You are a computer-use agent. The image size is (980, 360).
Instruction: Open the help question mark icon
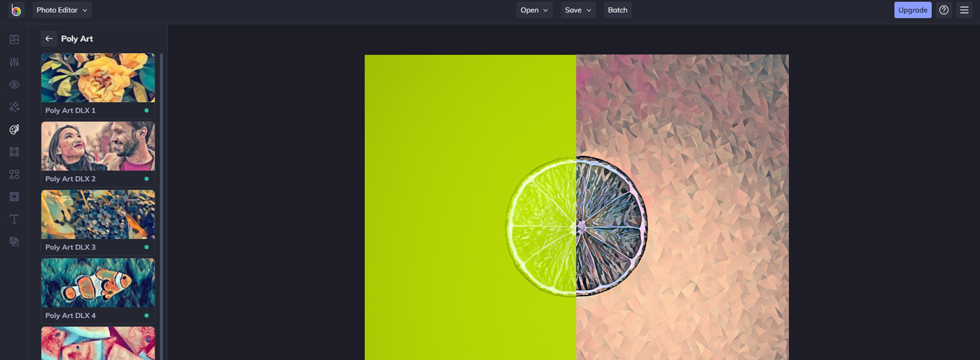pyautogui.click(x=944, y=10)
